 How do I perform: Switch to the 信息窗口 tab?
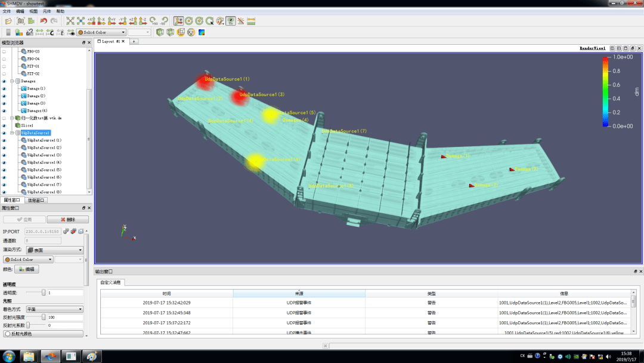click(36, 201)
